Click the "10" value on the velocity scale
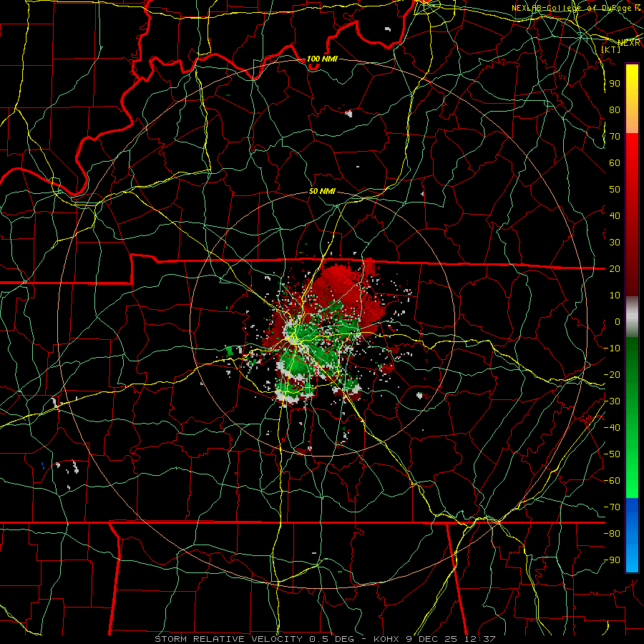The height and width of the screenshot is (644, 644). click(x=615, y=296)
